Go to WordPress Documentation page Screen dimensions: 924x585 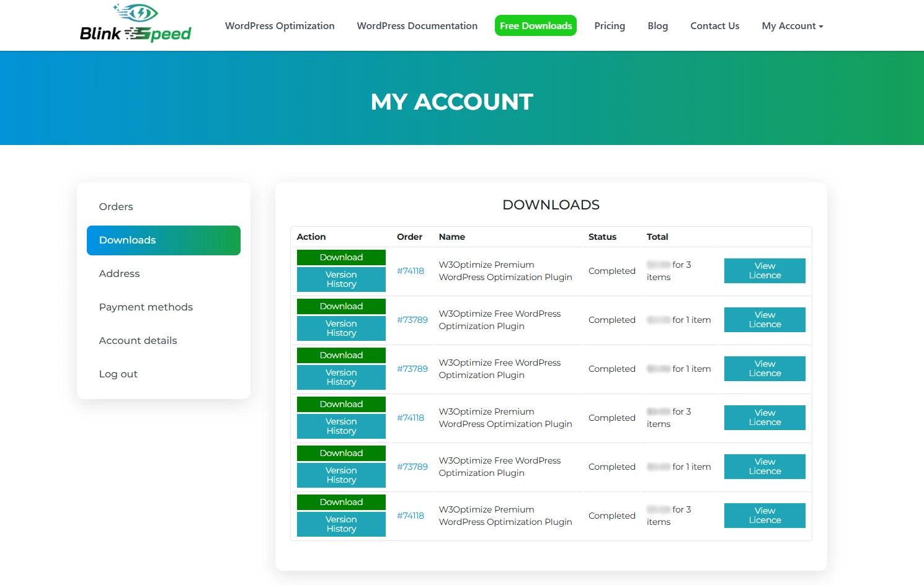[417, 26]
